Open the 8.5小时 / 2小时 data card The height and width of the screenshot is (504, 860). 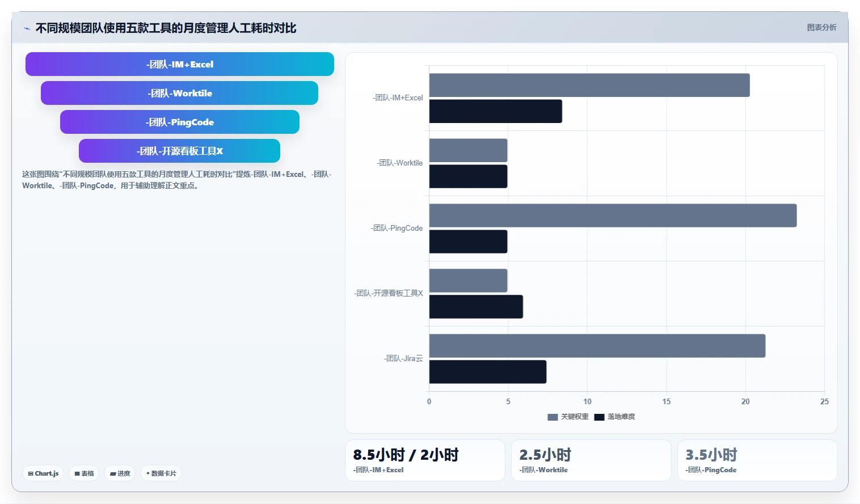[425, 460]
